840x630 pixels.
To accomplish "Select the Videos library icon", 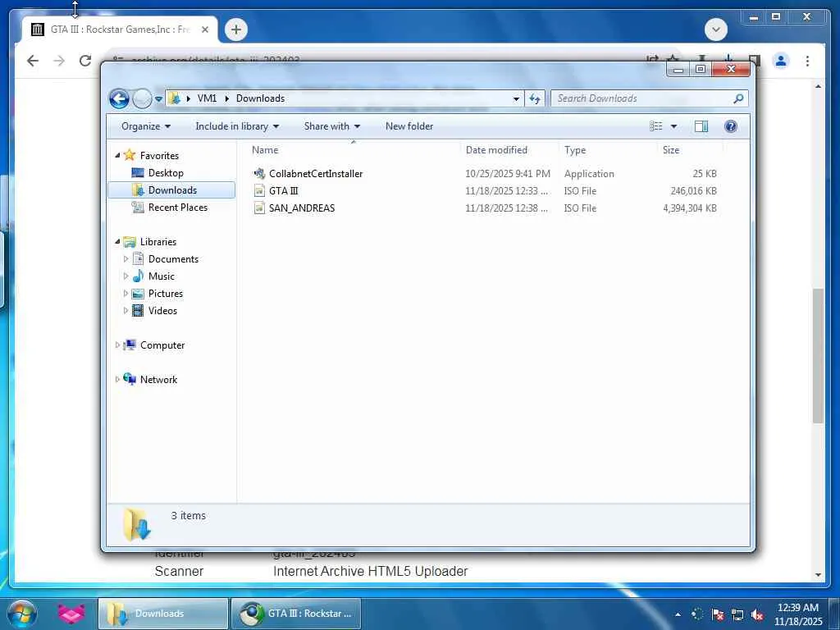I will (x=138, y=310).
